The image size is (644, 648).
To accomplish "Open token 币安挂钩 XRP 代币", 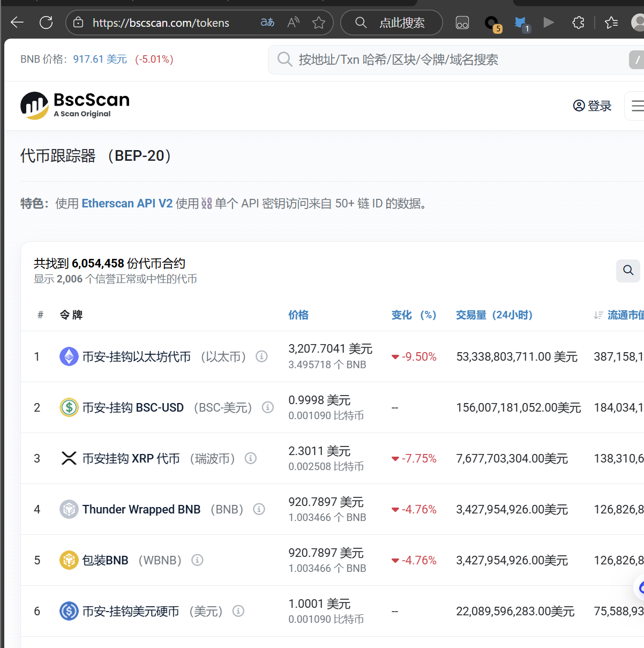I will coord(131,458).
